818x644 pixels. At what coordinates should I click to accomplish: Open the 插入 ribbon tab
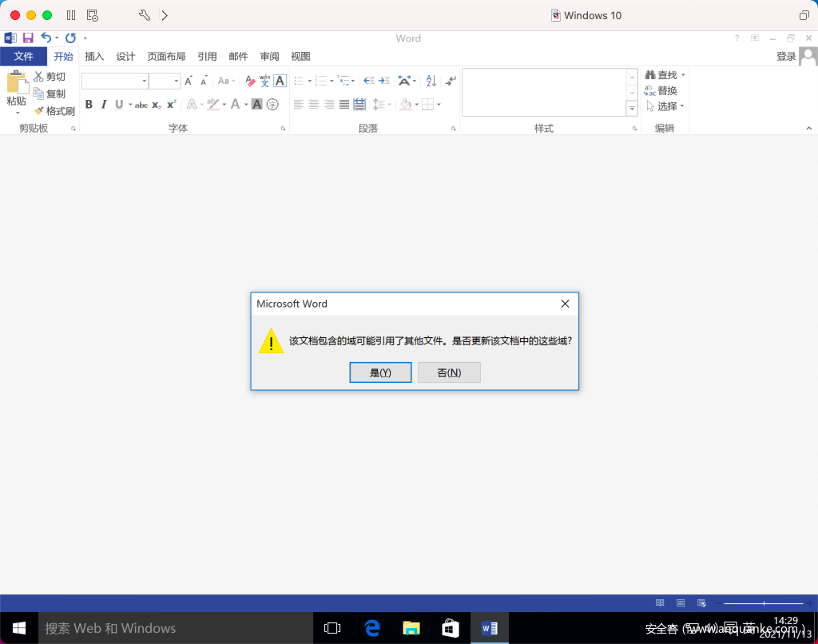click(94, 57)
